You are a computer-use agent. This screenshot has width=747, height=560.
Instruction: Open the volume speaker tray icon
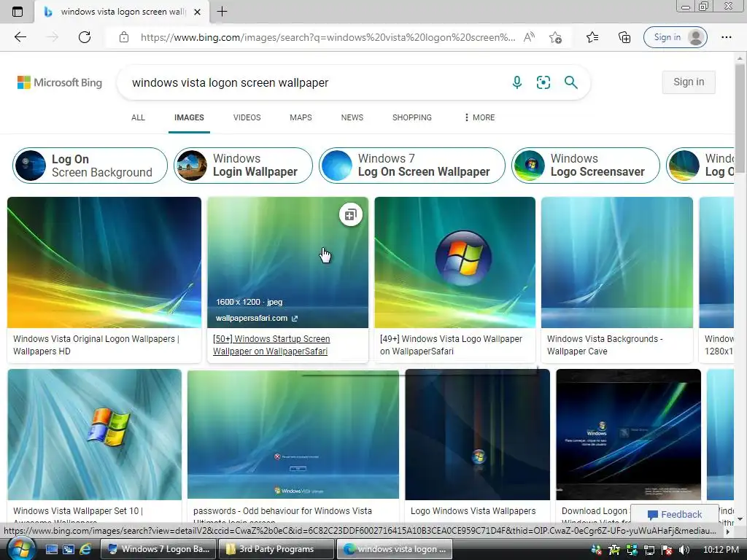(684, 550)
